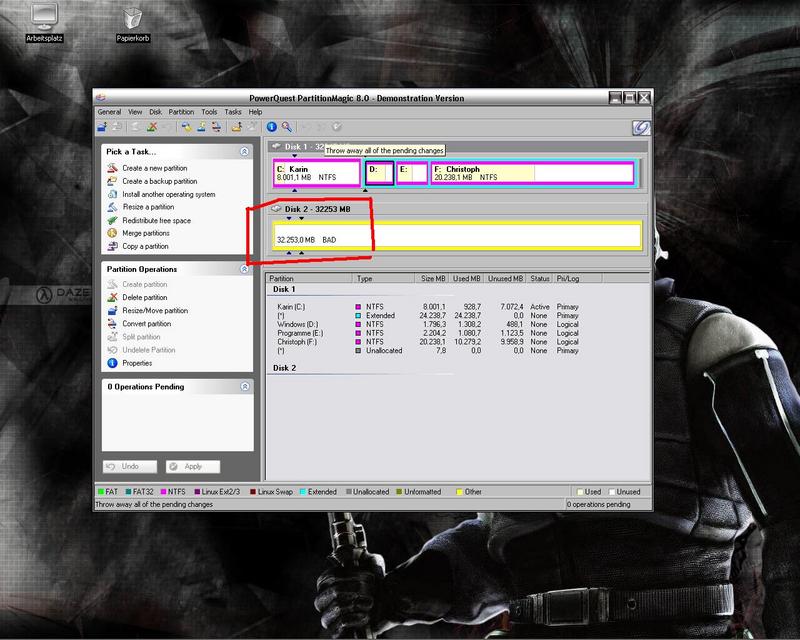The image size is (800, 640).
Task: Click the icon beside Create a backup partition
Action: point(112,181)
